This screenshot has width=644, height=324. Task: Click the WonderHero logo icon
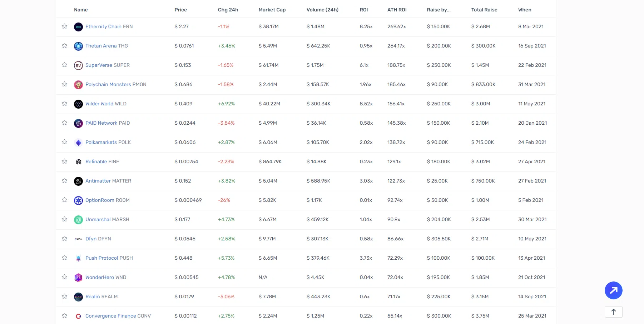pyautogui.click(x=78, y=278)
